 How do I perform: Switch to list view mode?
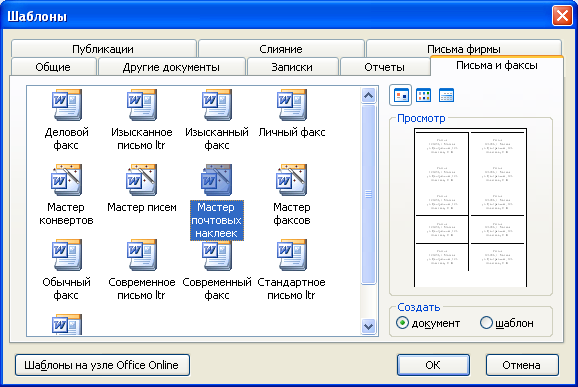[423, 96]
